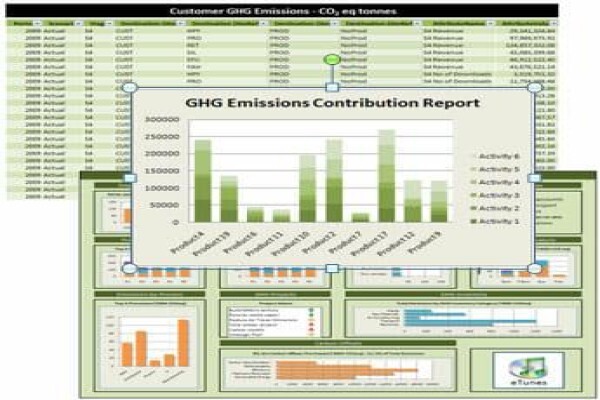Screen dimensions: 600x400
Task: Click the 300000 value on the vertical axis
Action: pos(162,119)
